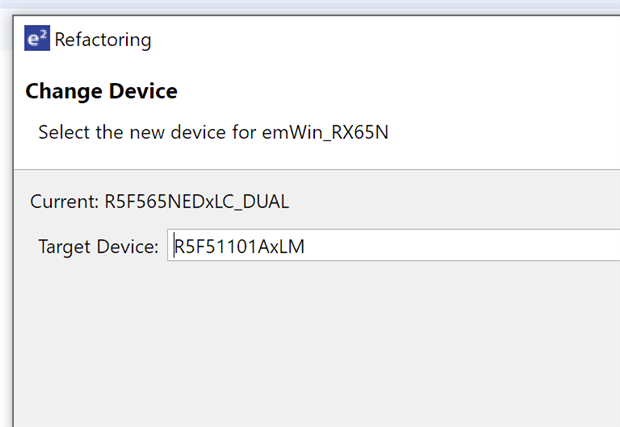The width and height of the screenshot is (620, 427).
Task: Click the word Current in the dialog
Action: [x=63, y=201]
